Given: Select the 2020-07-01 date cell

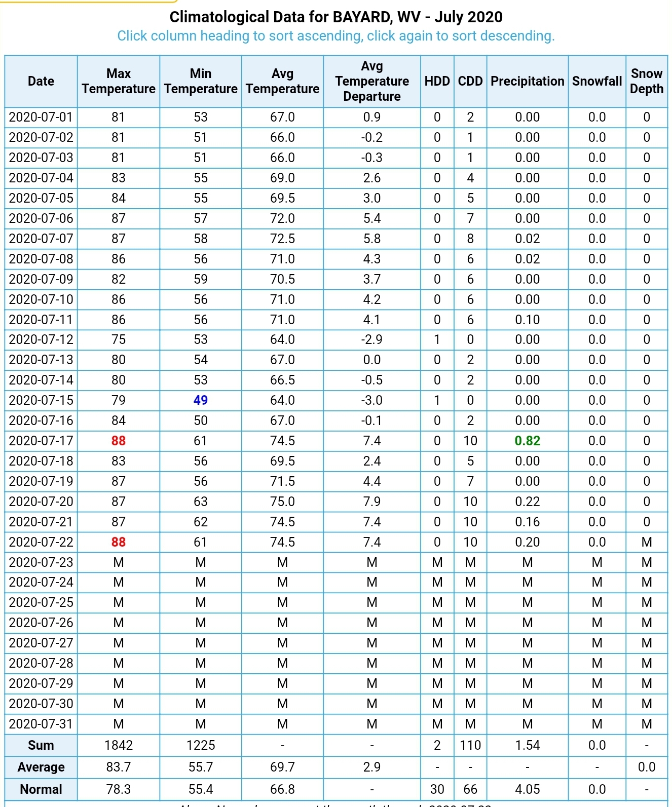Looking at the screenshot, I should (41, 117).
